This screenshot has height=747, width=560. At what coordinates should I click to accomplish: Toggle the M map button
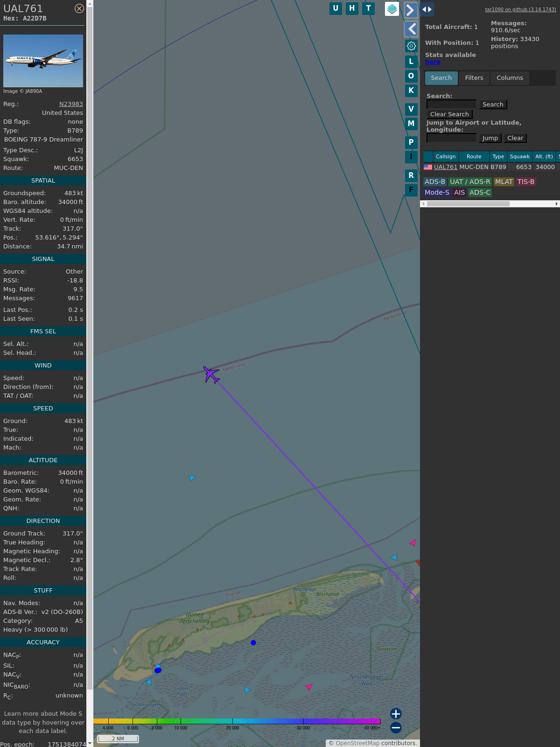point(411,124)
